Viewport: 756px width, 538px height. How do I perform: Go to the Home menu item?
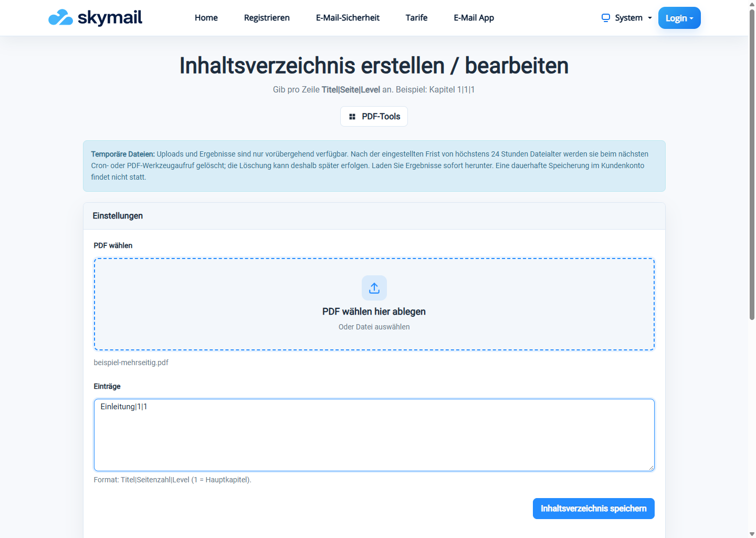[206, 18]
